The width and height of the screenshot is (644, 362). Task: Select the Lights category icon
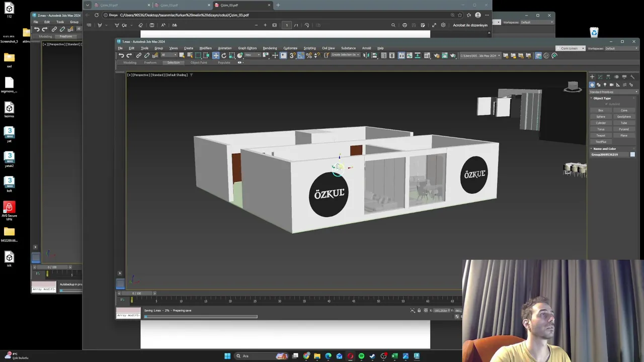click(x=605, y=84)
